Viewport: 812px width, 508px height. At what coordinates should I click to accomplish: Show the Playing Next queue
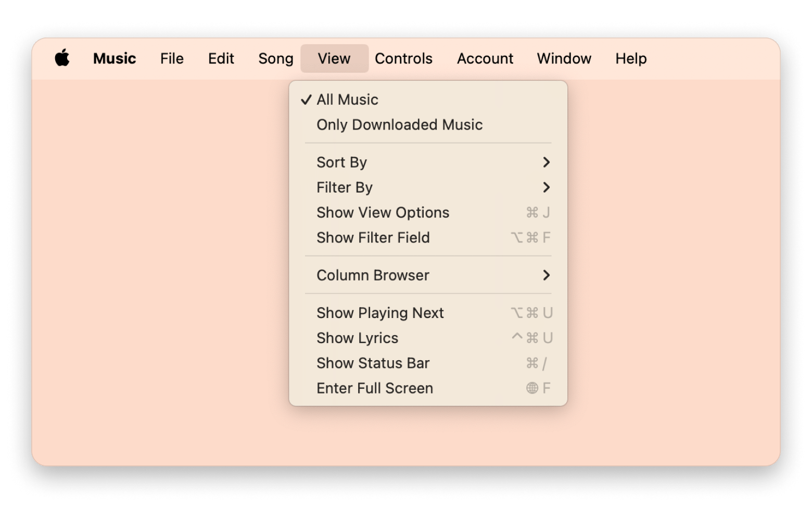(380, 313)
